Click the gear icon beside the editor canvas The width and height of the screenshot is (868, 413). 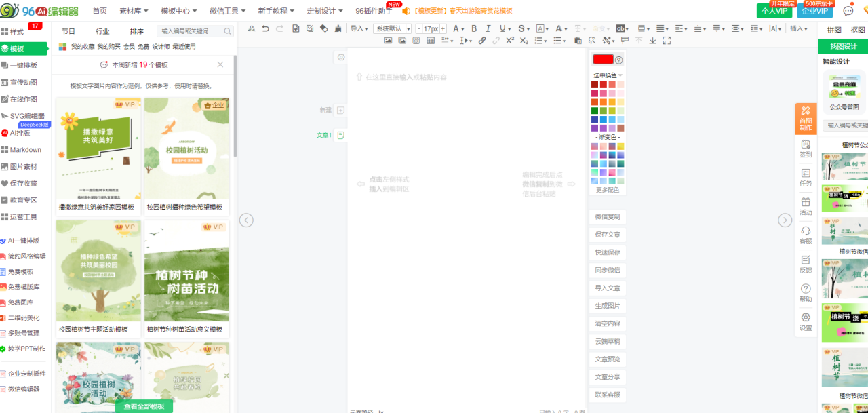341,58
